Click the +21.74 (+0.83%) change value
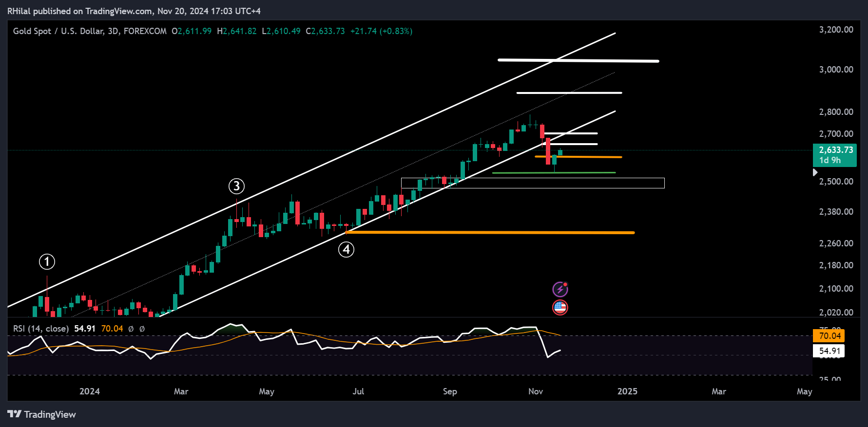 381,31
